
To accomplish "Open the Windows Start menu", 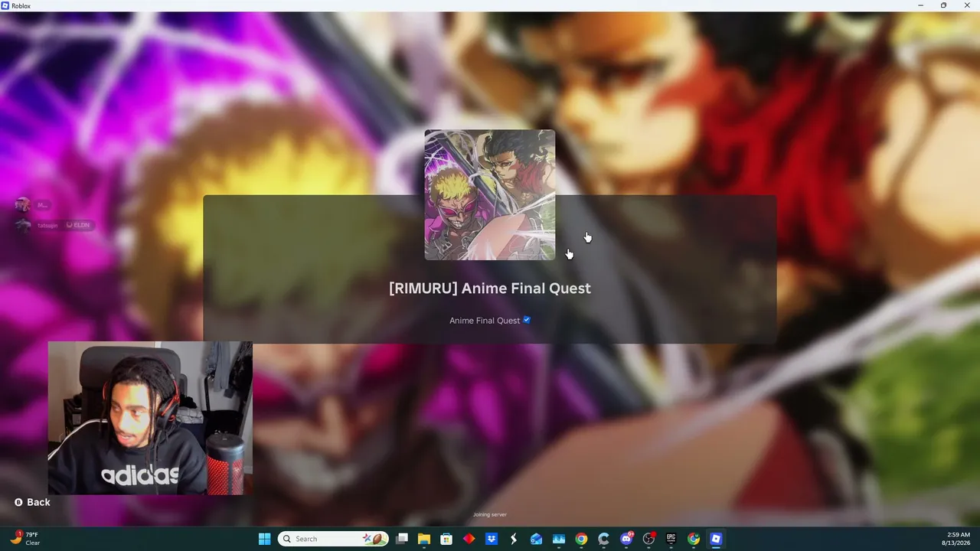I will click(x=264, y=539).
